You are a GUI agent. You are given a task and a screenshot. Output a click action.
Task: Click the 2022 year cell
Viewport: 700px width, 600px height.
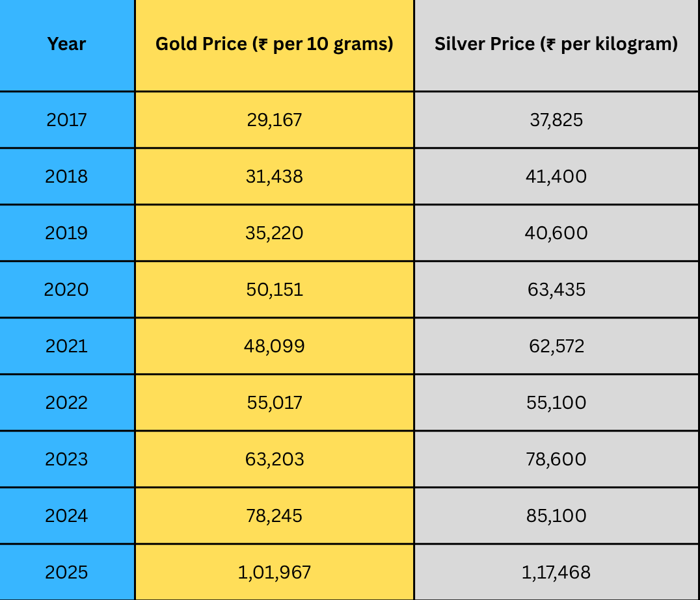(x=66, y=402)
